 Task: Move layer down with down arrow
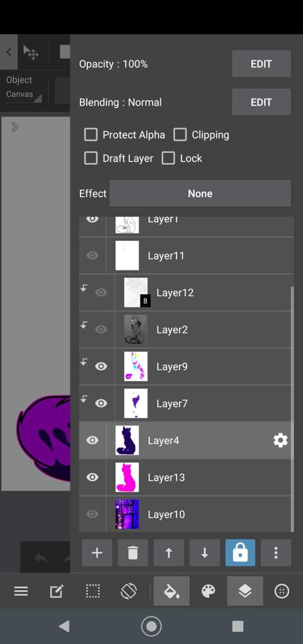(204, 553)
